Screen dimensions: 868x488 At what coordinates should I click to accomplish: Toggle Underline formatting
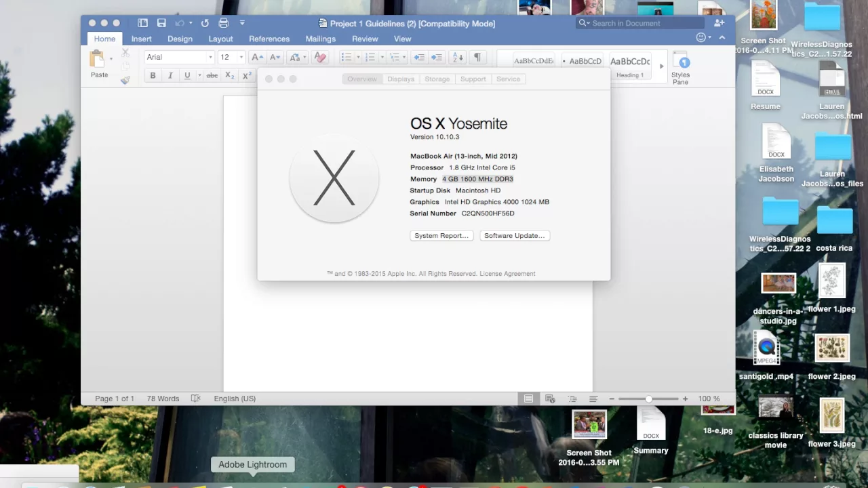pos(187,75)
